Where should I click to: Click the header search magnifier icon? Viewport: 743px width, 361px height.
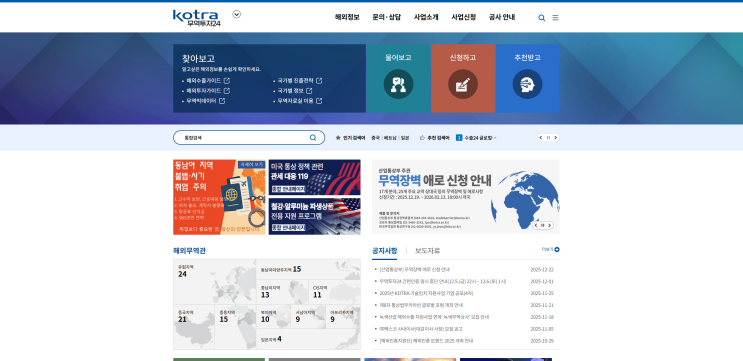pos(542,18)
